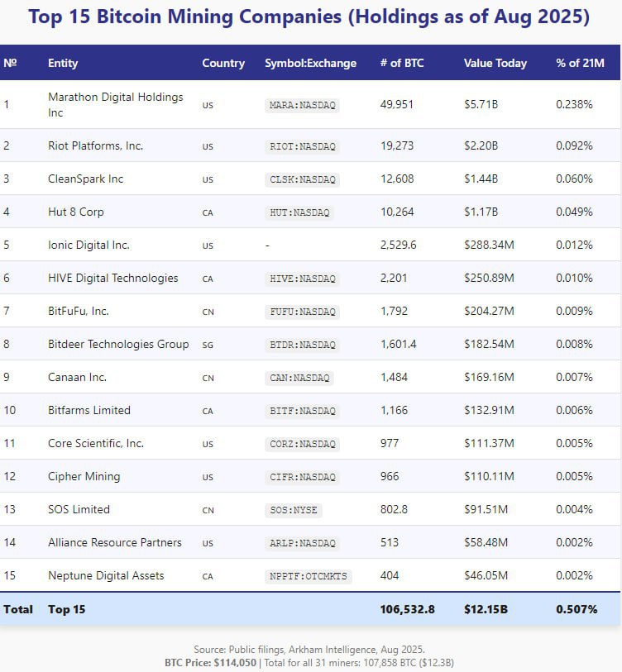Select CleanSpark Inc entity name
The width and height of the screenshot is (622, 672).
pyautogui.click(x=85, y=179)
